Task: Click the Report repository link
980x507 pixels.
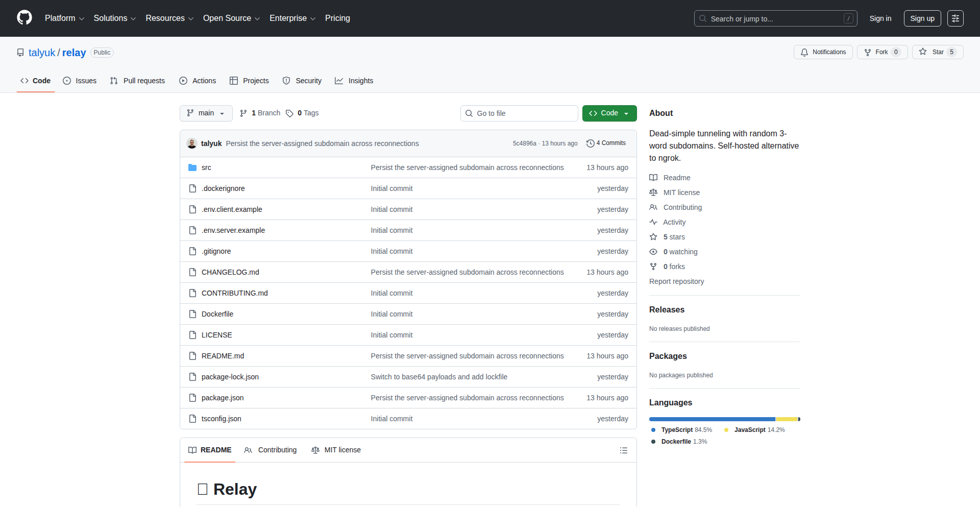Action: [x=676, y=281]
